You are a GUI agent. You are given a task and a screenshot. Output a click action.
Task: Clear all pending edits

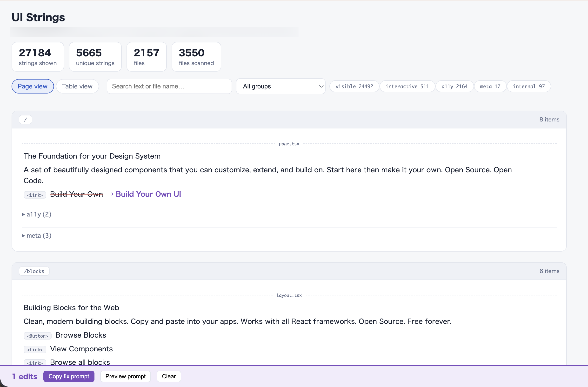(x=169, y=376)
